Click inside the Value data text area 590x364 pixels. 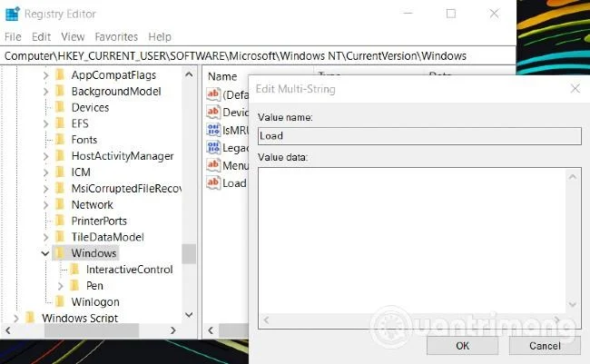coord(412,241)
